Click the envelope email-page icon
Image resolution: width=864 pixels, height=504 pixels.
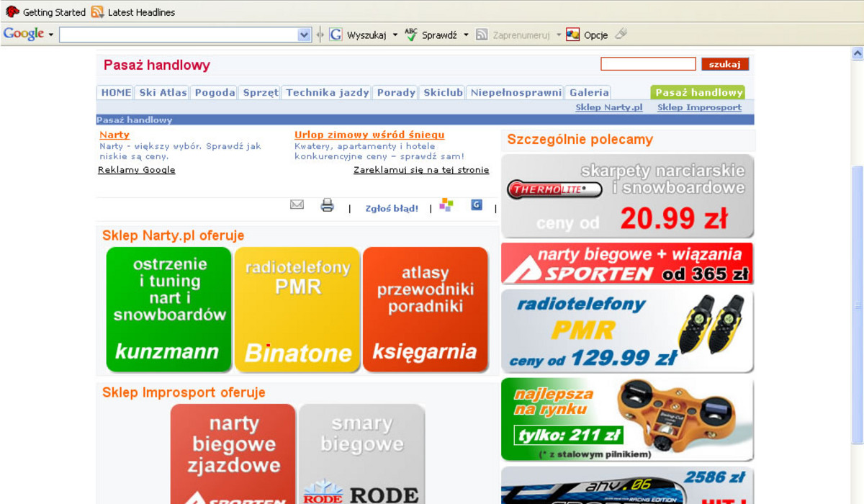(297, 205)
